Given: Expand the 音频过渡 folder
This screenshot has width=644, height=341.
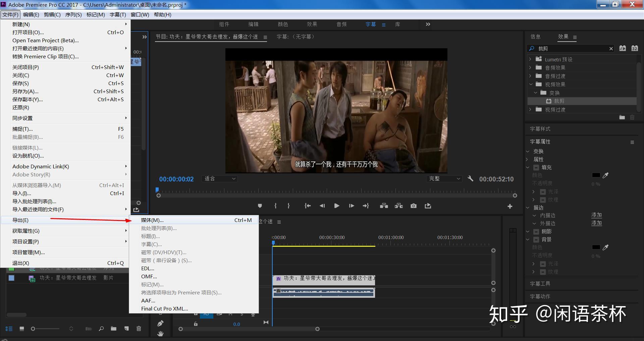Looking at the screenshot, I should point(530,76).
